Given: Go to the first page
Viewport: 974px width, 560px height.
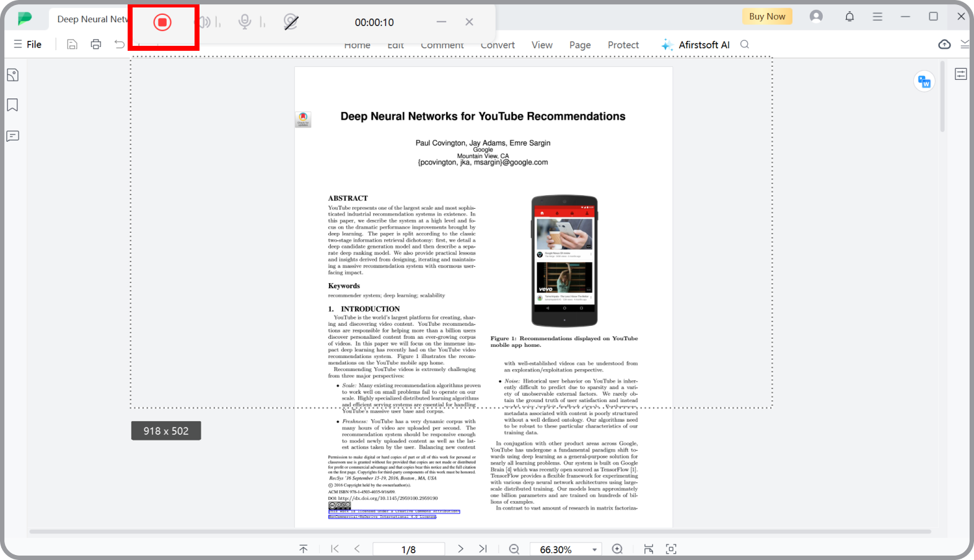Looking at the screenshot, I should pyautogui.click(x=335, y=549).
